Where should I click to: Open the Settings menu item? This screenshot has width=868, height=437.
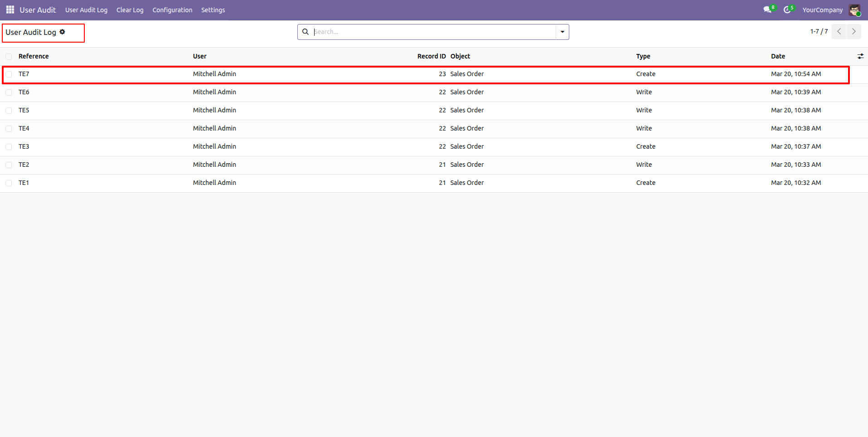tap(213, 10)
